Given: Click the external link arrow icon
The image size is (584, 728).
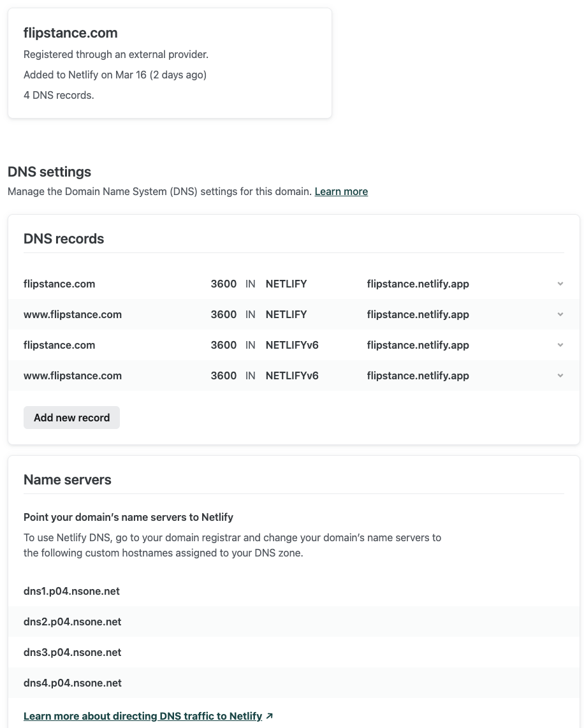Looking at the screenshot, I should coord(270,716).
